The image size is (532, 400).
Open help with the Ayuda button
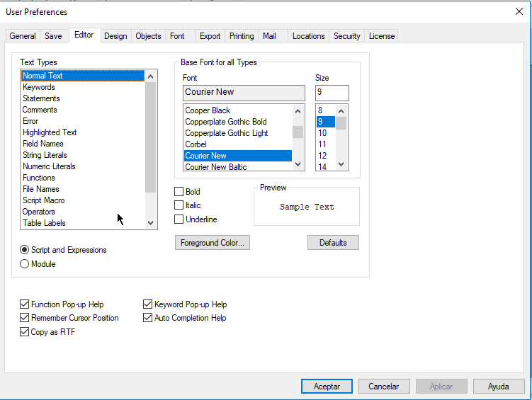coord(498,387)
